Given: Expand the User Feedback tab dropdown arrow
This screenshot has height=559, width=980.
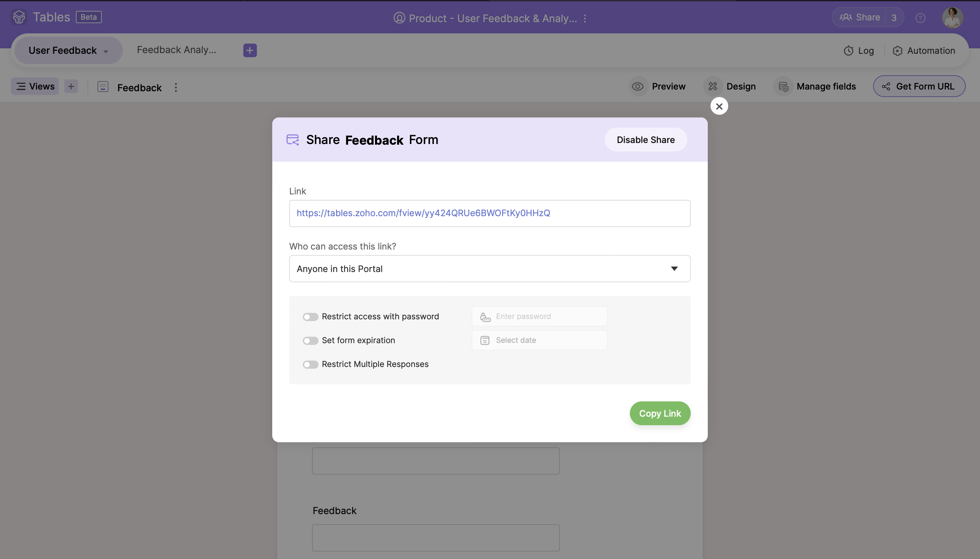Looking at the screenshot, I should (106, 51).
